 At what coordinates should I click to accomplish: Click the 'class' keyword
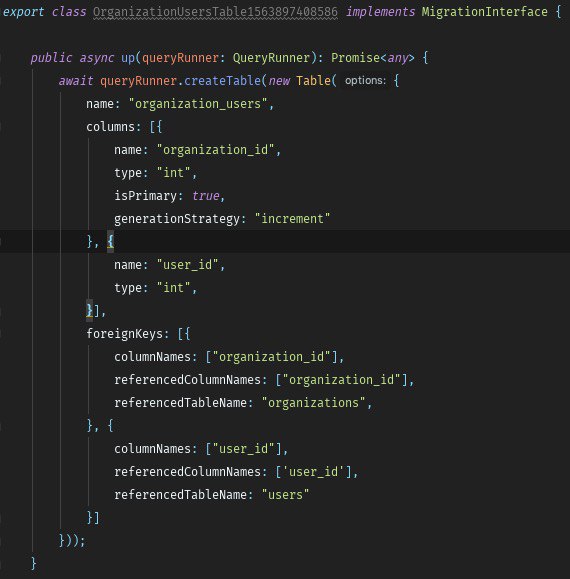(x=69, y=12)
